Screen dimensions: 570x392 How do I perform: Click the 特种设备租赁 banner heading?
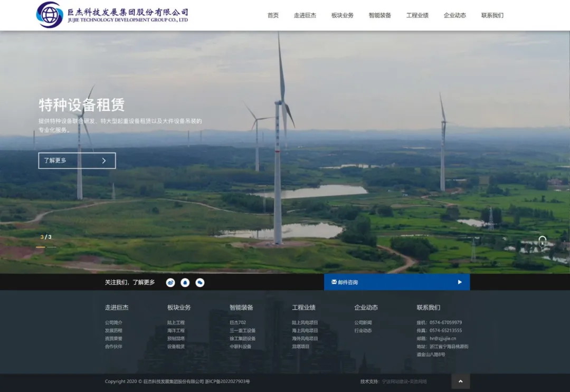82,105
